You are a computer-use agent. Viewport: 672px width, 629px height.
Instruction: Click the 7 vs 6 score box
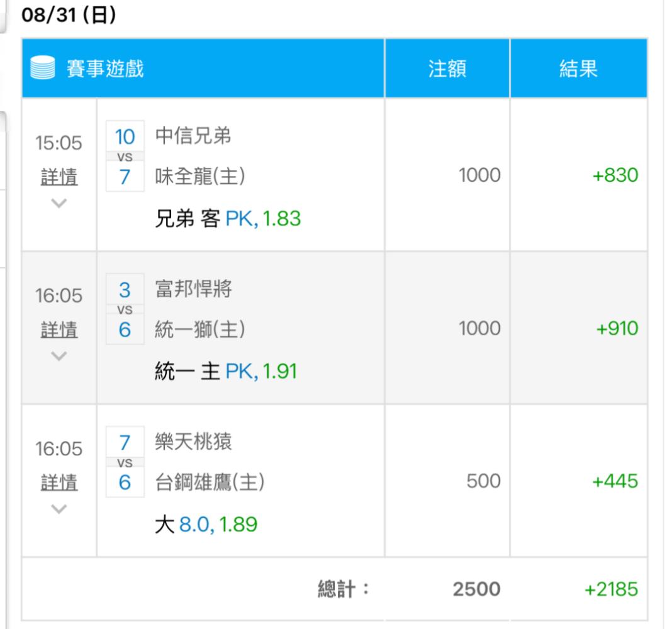click(x=125, y=462)
